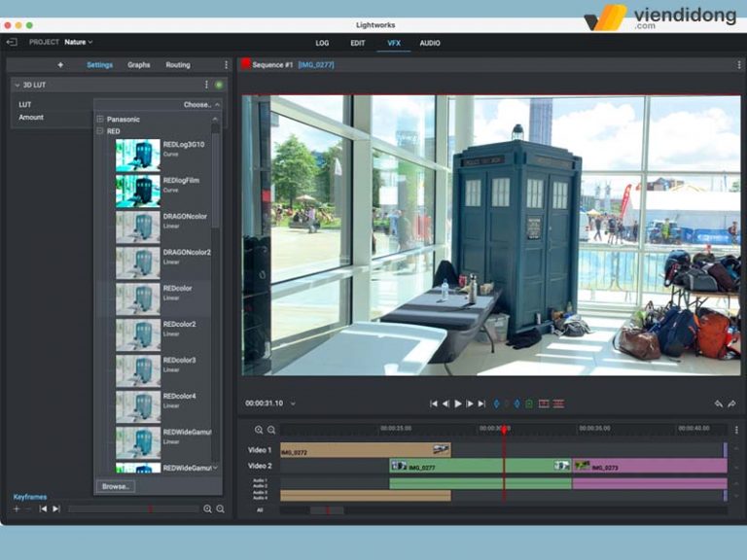This screenshot has height=560, width=747.
Task: Click the keyframes timeline strip
Action: click(x=133, y=509)
